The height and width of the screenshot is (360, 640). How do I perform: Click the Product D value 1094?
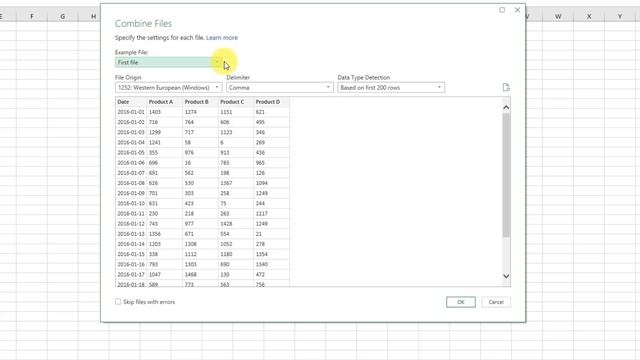pos(271,183)
